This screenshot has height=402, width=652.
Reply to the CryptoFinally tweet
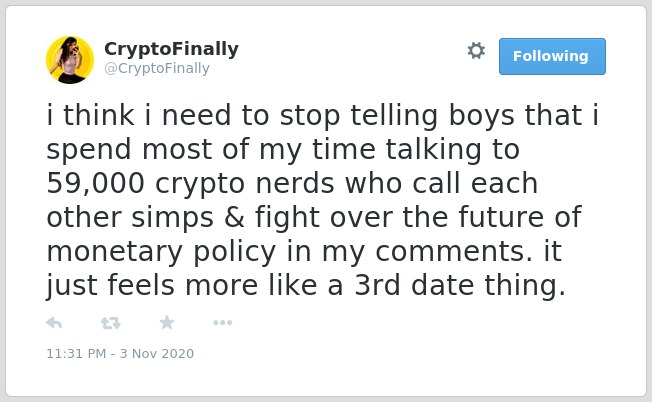pos(54,323)
